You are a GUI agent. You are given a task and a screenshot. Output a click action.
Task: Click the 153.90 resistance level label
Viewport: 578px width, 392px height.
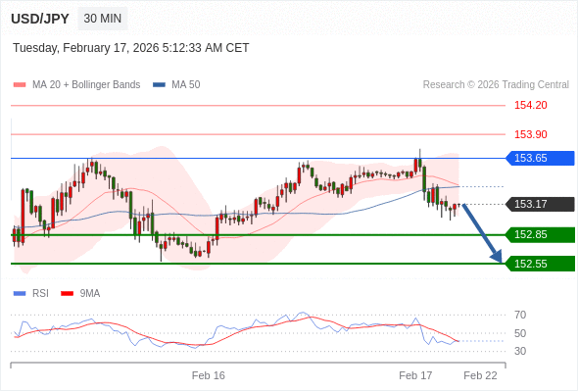click(531, 134)
